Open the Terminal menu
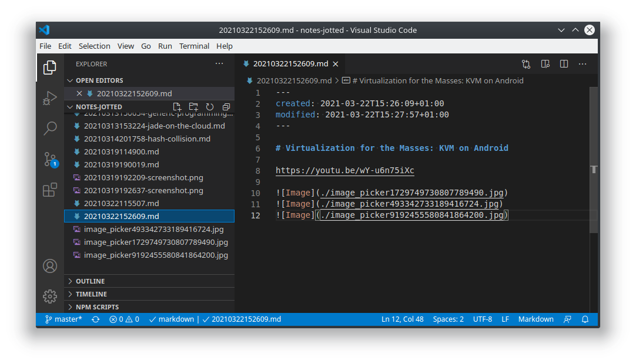 coord(194,46)
